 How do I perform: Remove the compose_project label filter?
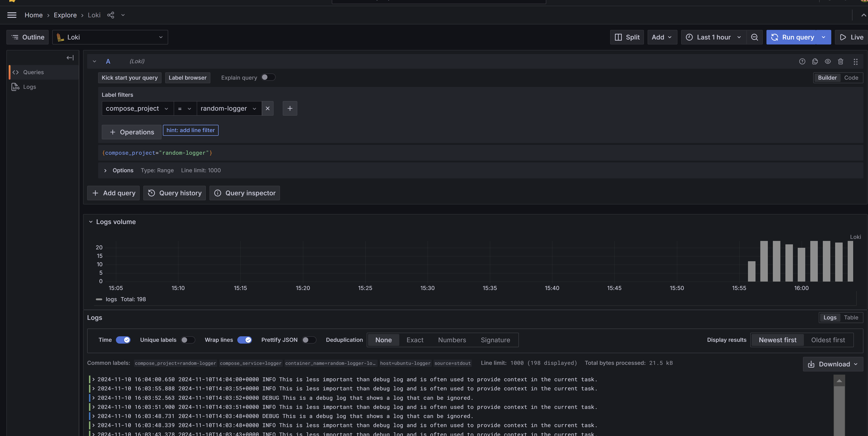pyautogui.click(x=268, y=109)
